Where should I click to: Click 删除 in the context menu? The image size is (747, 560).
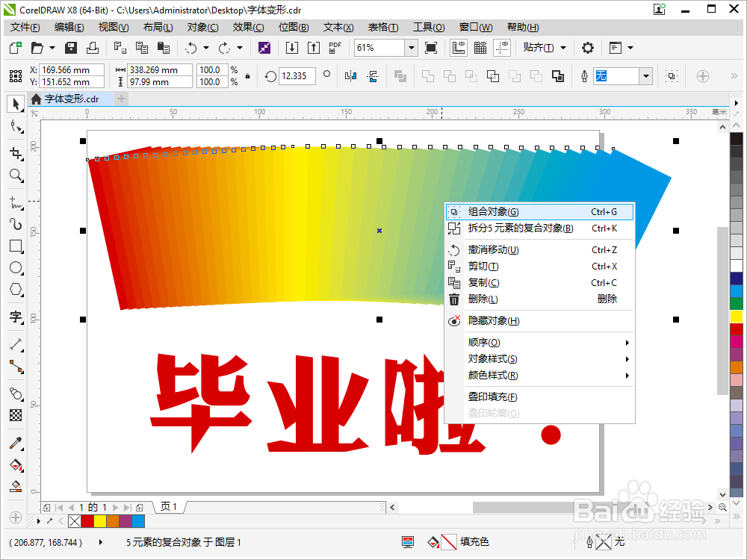point(540,299)
